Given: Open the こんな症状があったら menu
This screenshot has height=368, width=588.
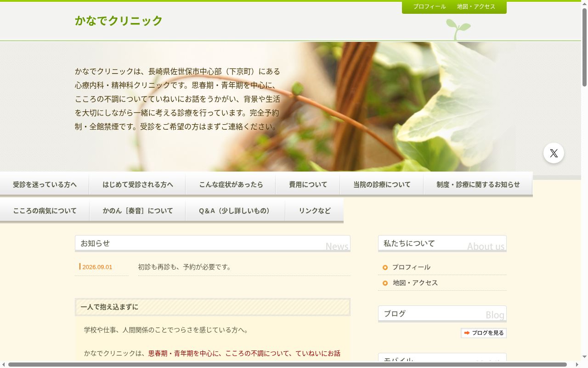Looking at the screenshot, I should pyautogui.click(x=231, y=184).
